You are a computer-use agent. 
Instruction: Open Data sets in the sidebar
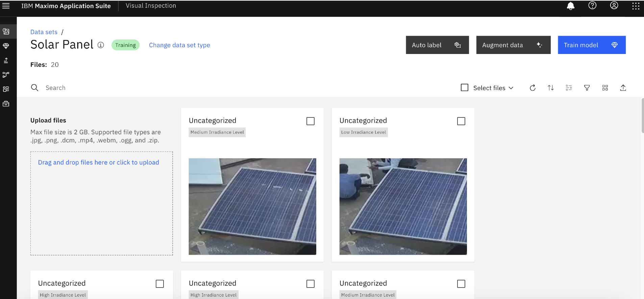point(6,31)
